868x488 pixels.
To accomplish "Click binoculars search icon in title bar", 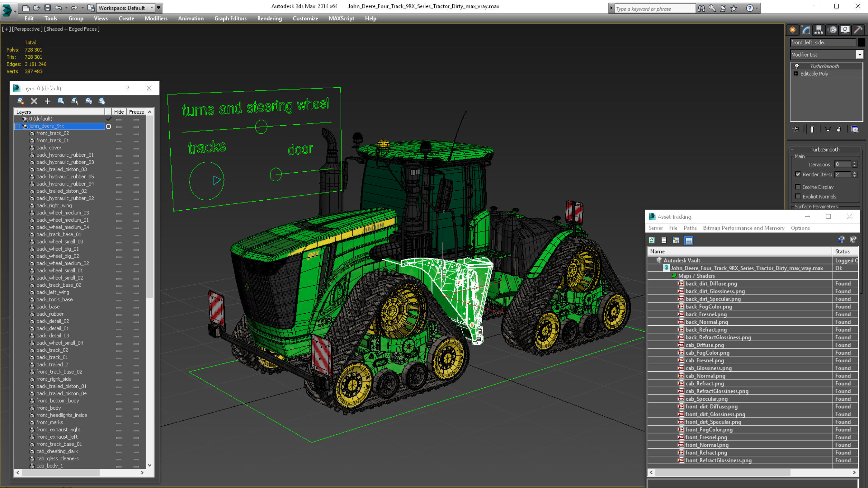I will [701, 8].
